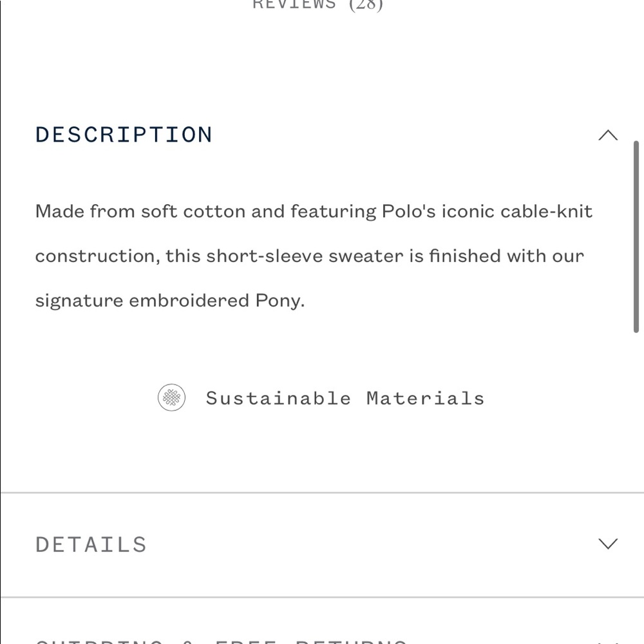Image resolution: width=644 pixels, height=644 pixels.
Task: Expand Shipping & Free Returns section
Action: 221,641
